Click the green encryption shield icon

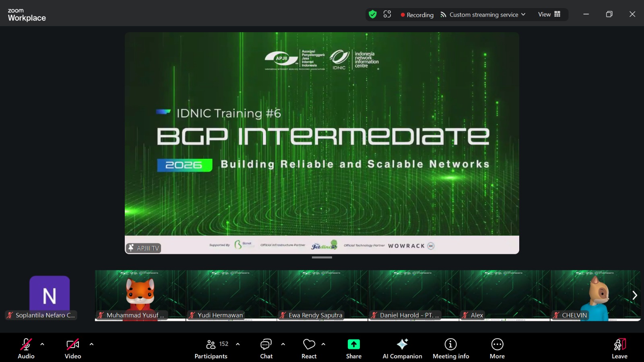click(373, 14)
